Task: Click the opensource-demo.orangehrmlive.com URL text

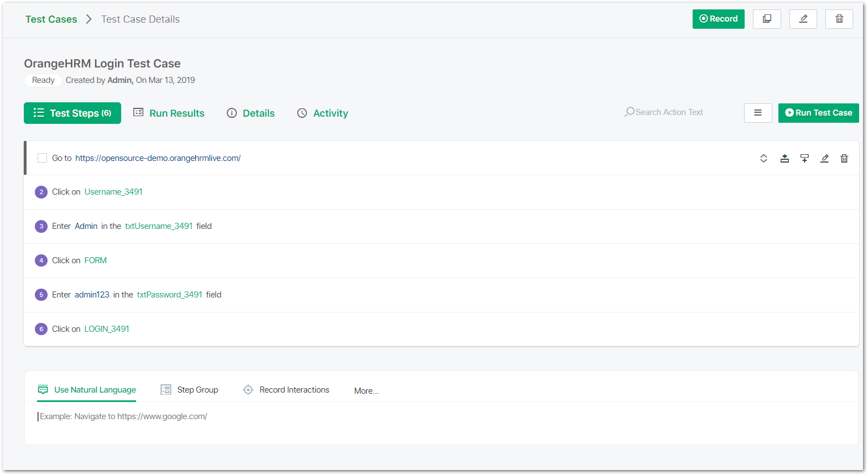Action: coord(158,158)
